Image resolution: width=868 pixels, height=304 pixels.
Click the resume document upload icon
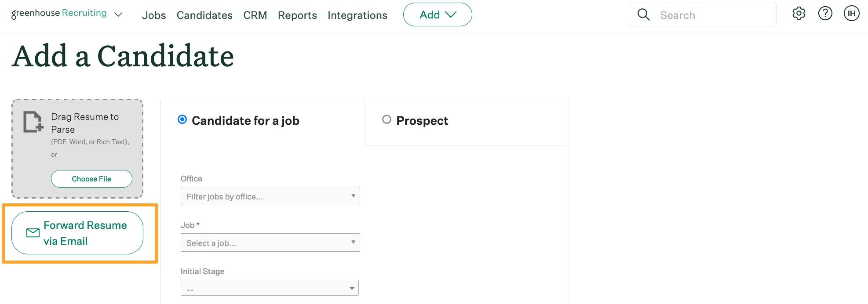(33, 122)
